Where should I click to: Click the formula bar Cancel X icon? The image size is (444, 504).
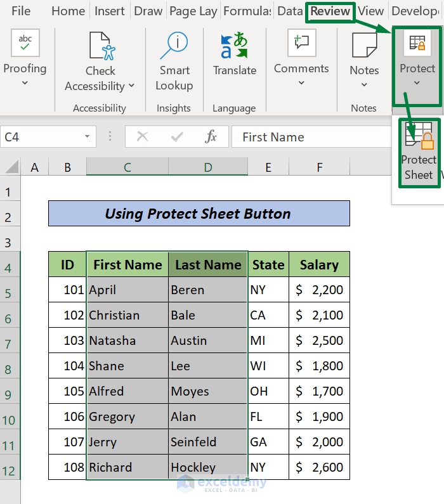pyautogui.click(x=142, y=136)
